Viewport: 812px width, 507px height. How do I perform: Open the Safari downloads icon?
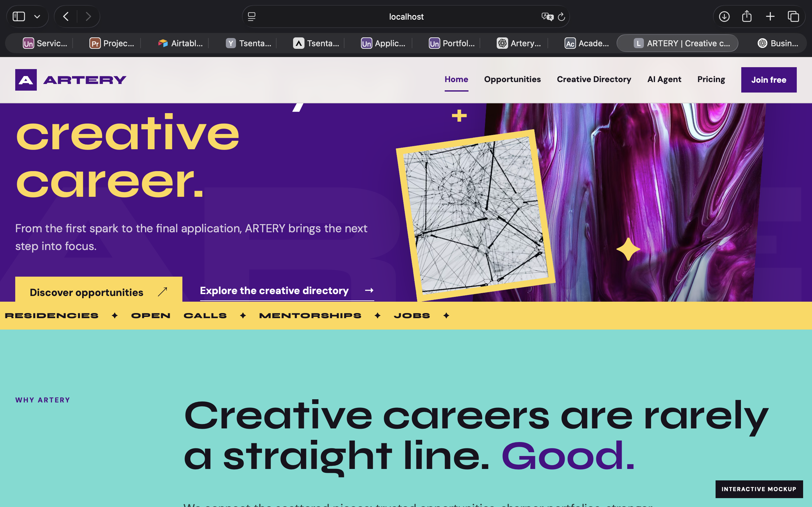(724, 16)
